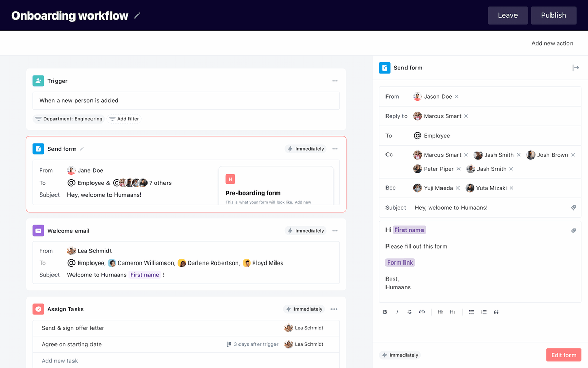The height and width of the screenshot is (368, 588).
Task: Insert a hyperlink with the link icon
Action: tap(421, 312)
